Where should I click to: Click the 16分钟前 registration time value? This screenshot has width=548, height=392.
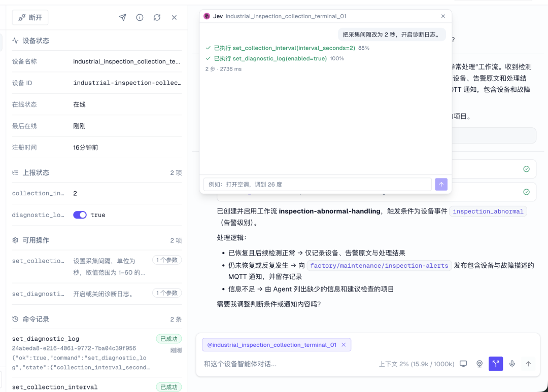(x=86, y=148)
